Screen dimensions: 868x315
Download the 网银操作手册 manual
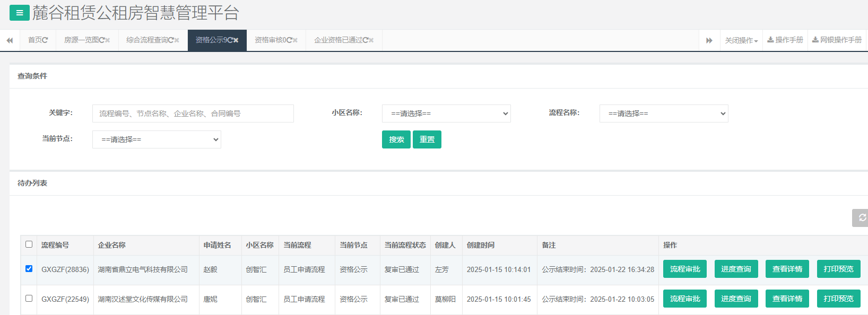coord(837,40)
